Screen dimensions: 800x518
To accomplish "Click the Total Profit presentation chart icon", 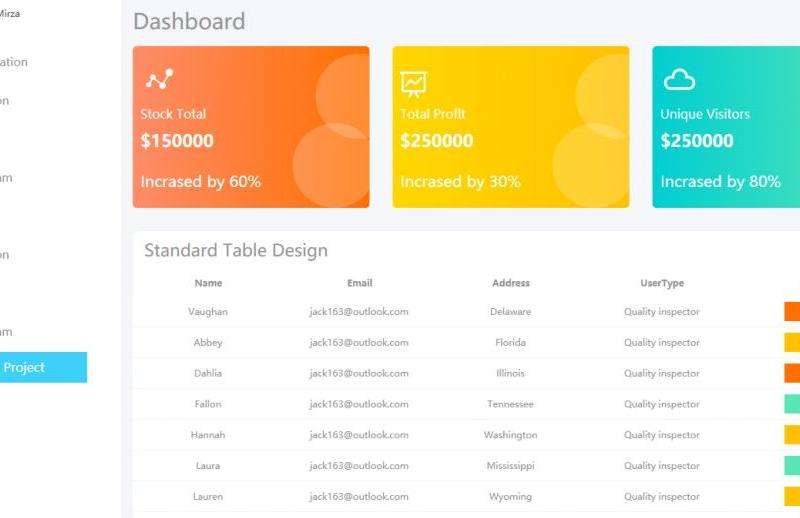I will pos(413,81).
